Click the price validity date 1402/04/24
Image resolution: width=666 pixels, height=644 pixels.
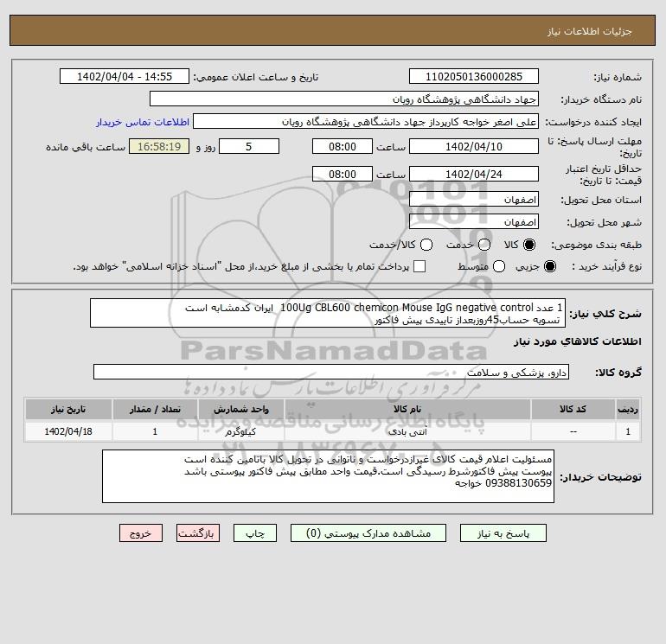click(x=474, y=174)
